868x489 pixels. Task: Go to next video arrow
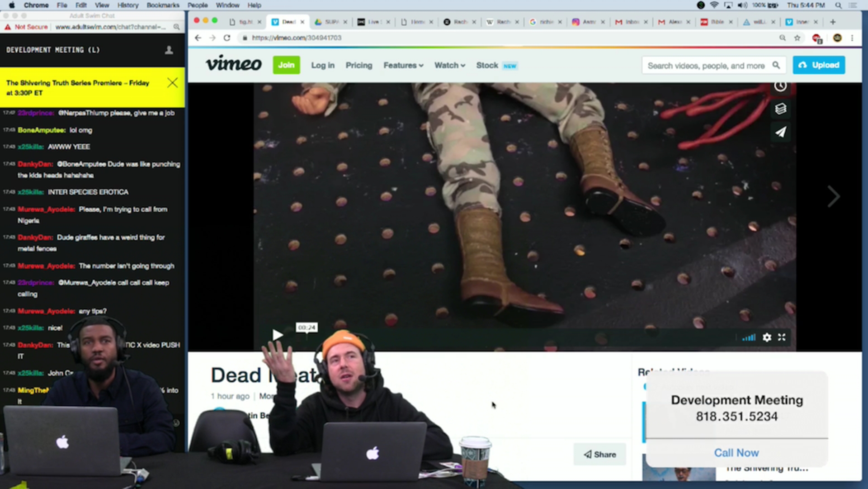(833, 196)
